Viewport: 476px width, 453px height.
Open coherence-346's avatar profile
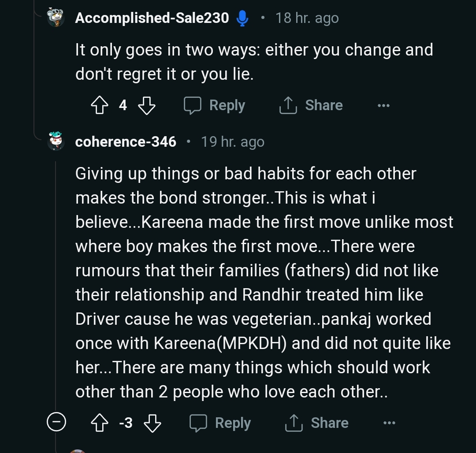[56, 141]
